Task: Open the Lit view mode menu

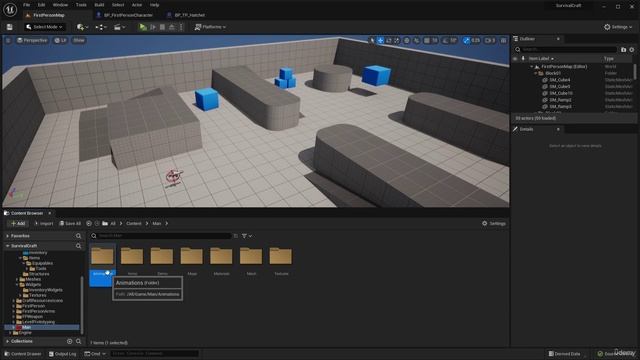Action: click(x=60, y=40)
